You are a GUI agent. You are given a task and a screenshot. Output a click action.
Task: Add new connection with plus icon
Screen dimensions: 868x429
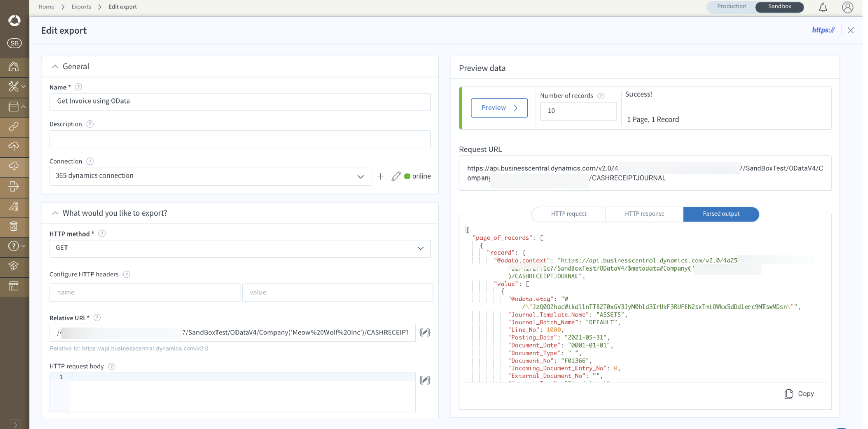[x=380, y=176]
